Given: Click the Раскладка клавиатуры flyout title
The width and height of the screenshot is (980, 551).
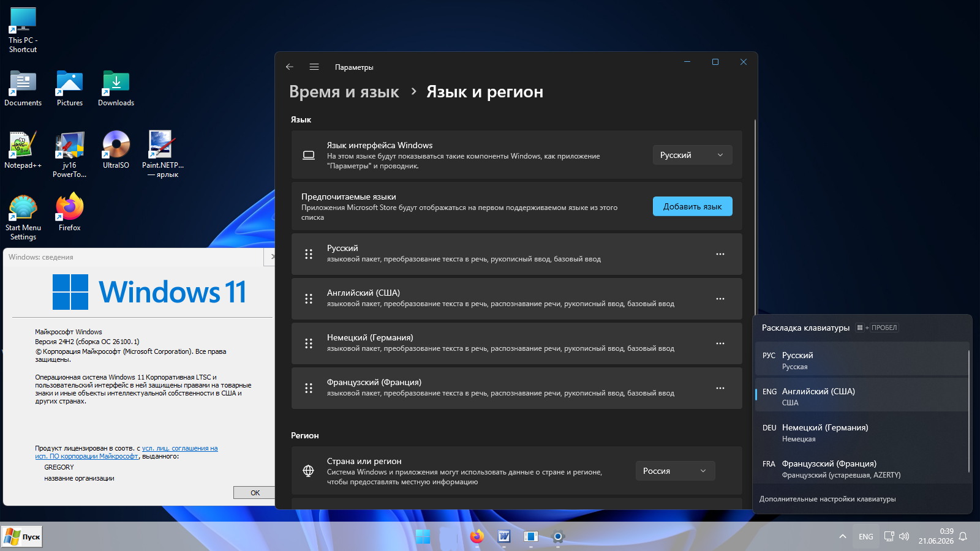Looking at the screenshot, I should tap(805, 328).
